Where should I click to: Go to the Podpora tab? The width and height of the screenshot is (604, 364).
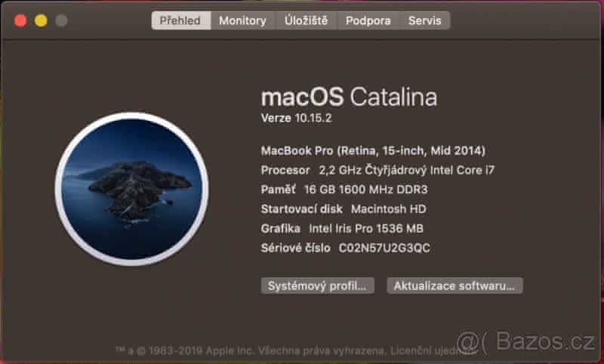tap(368, 20)
